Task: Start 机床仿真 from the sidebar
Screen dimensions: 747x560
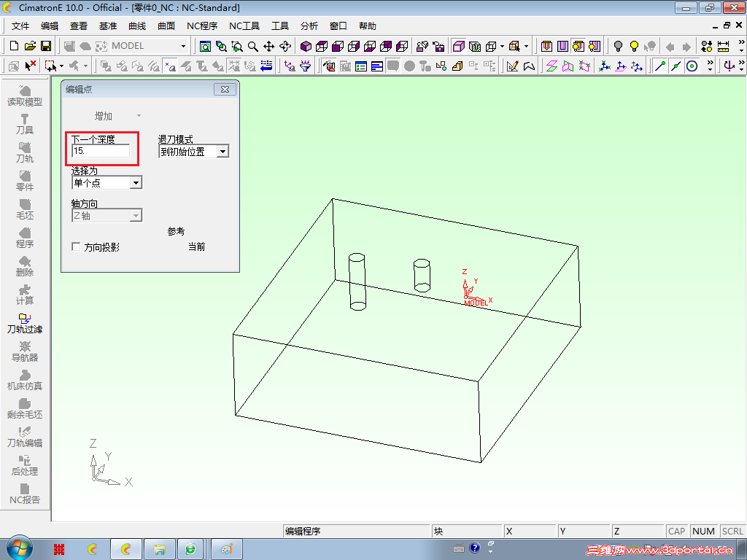Action: [x=25, y=381]
